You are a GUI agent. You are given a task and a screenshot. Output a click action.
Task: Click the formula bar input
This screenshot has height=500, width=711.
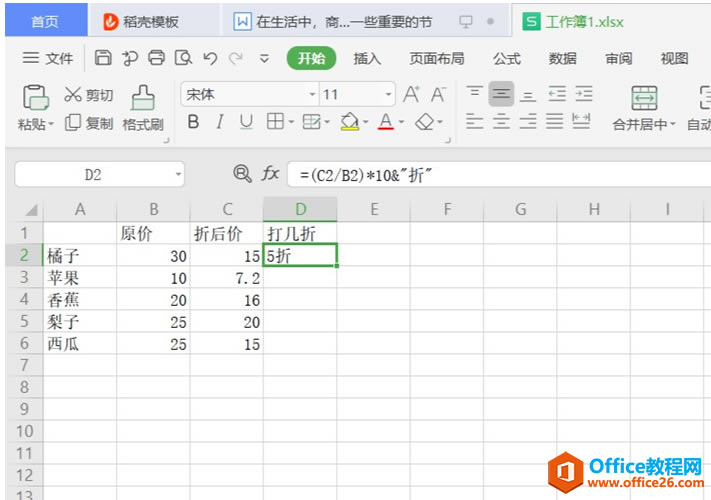(499, 175)
